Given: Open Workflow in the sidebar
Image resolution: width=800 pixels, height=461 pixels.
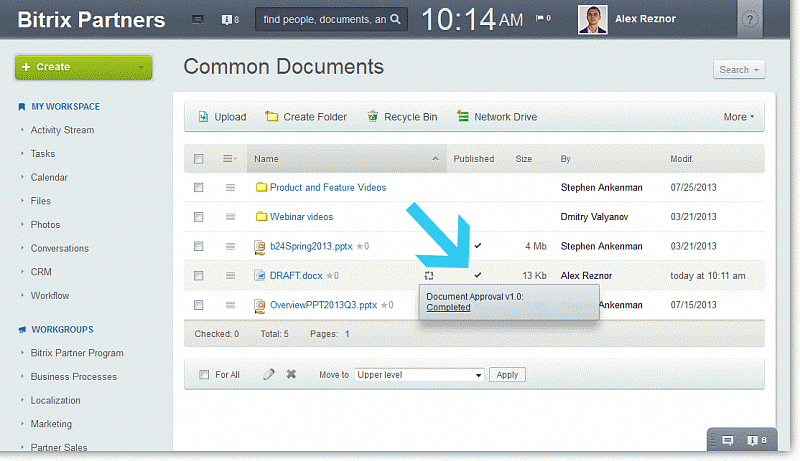Looking at the screenshot, I should pyautogui.click(x=49, y=296).
